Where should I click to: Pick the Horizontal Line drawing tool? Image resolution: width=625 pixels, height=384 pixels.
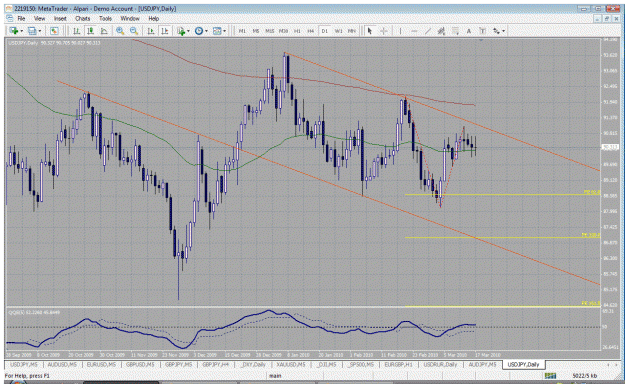click(x=414, y=31)
